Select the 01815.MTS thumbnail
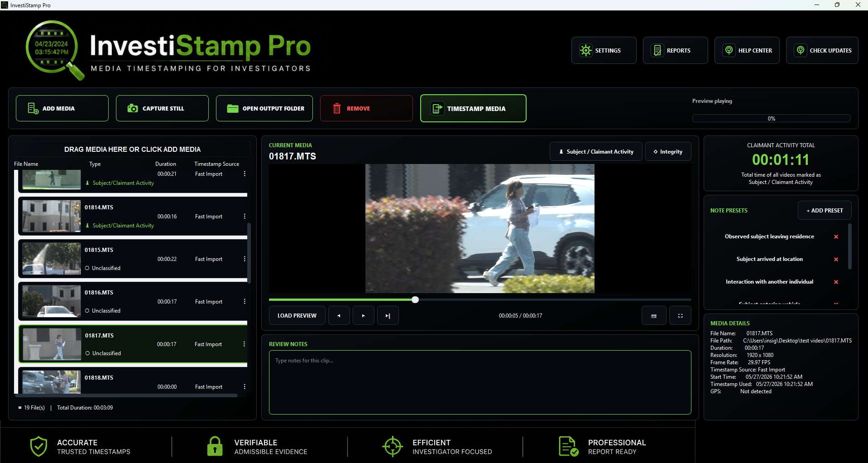 point(52,259)
